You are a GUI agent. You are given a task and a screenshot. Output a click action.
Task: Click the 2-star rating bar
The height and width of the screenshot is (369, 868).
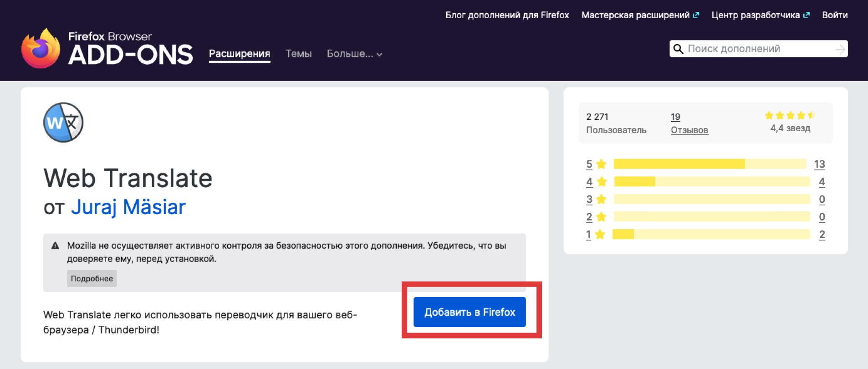coord(712,217)
